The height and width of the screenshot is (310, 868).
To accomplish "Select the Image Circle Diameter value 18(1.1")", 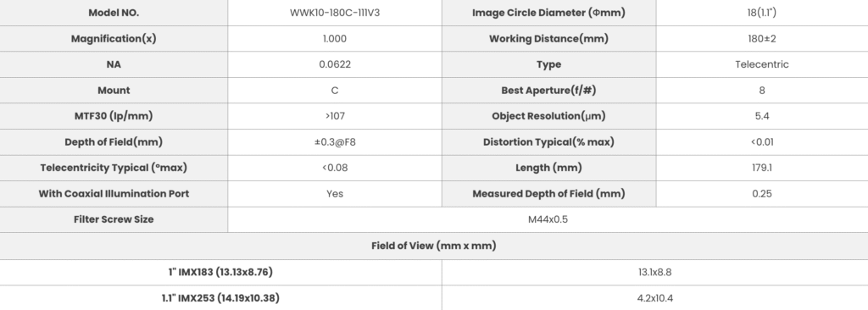I will 762,13.
